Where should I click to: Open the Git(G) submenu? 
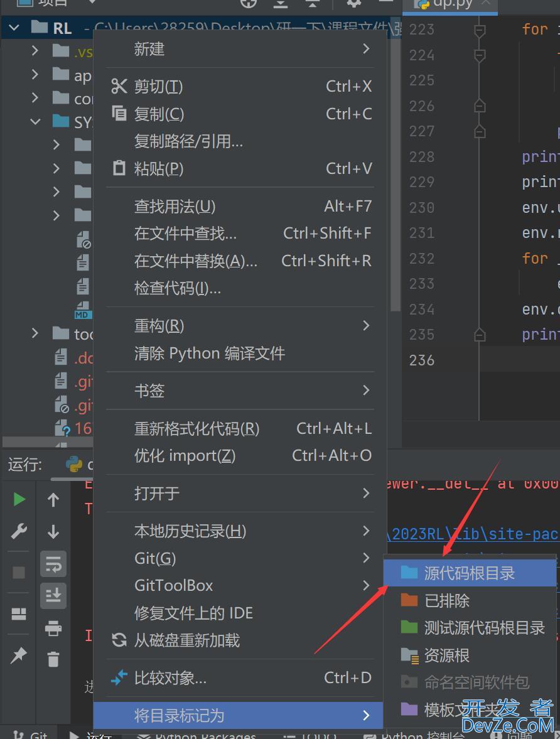(x=240, y=559)
